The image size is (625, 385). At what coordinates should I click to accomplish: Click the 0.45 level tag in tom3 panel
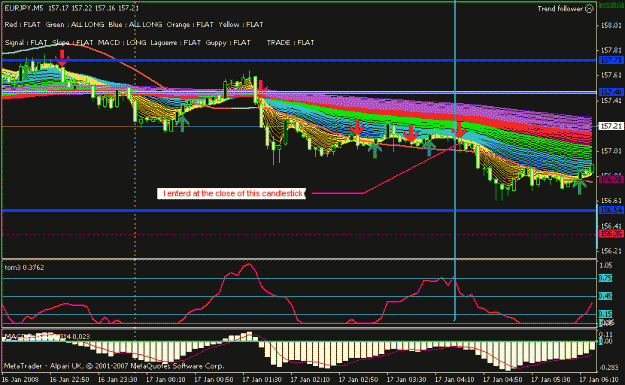(x=605, y=296)
